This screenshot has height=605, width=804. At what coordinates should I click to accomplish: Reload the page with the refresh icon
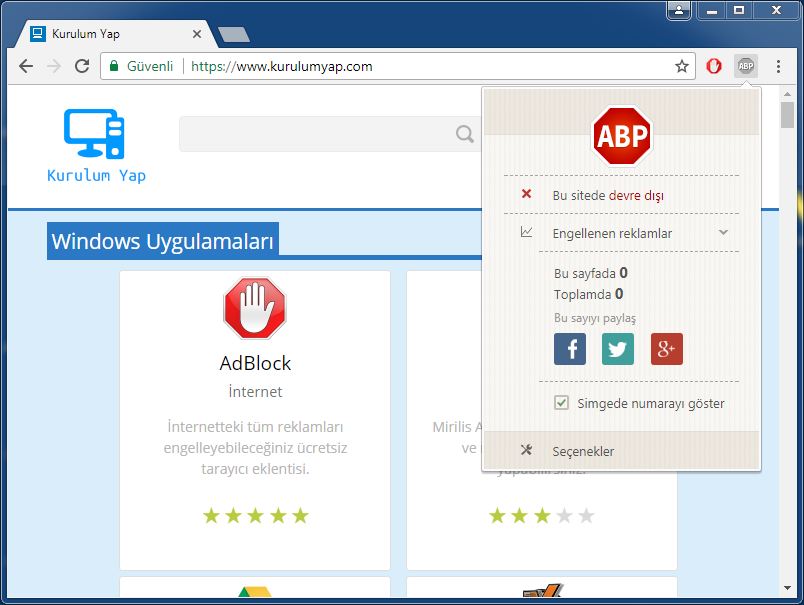tap(82, 66)
